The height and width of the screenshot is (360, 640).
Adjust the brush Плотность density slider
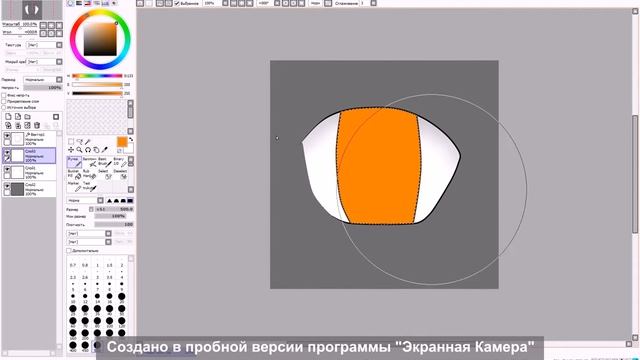pos(114,224)
